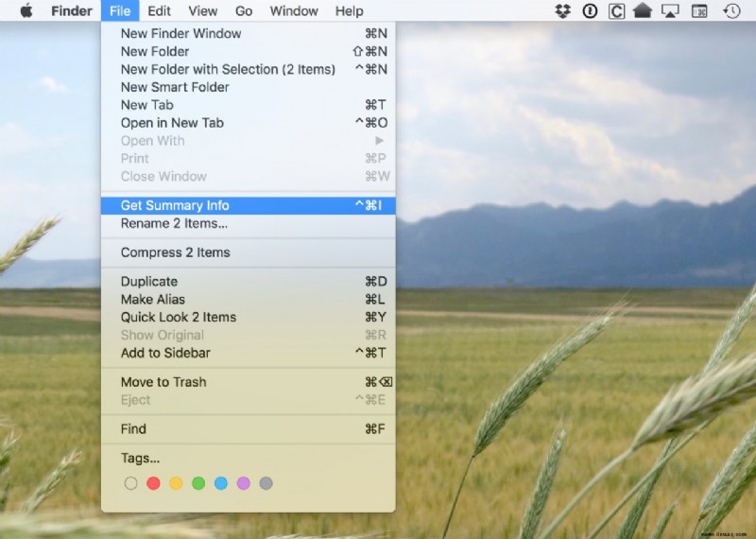
Task: Open the Window menu
Action: tap(294, 10)
